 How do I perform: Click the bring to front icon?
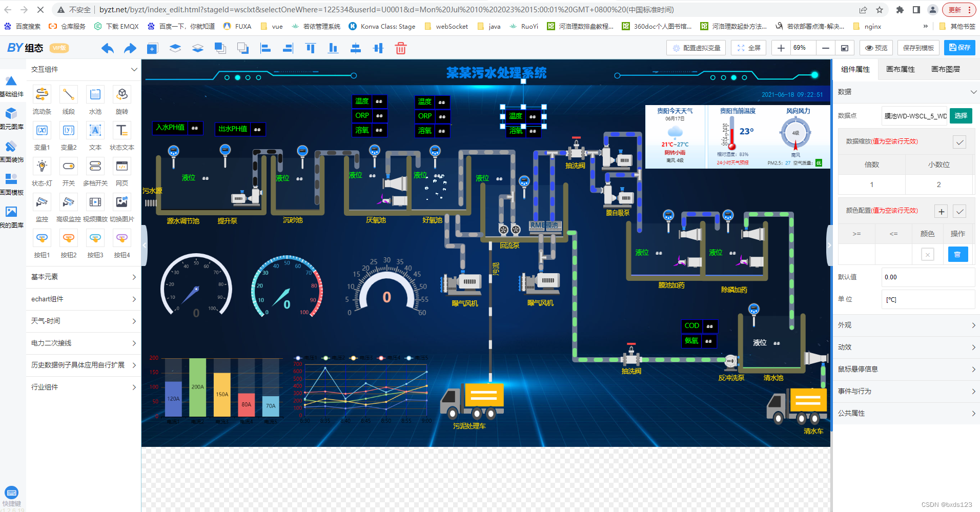[220, 48]
